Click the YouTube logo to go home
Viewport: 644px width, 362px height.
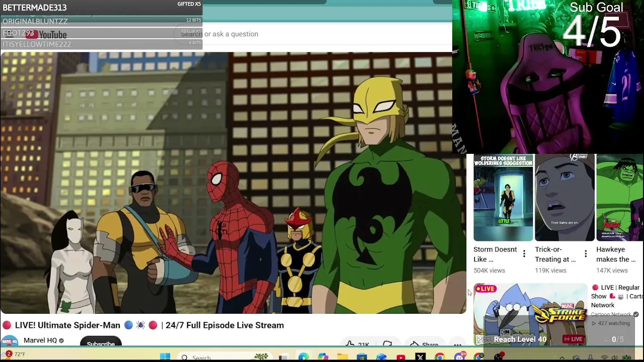[x=46, y=34]
